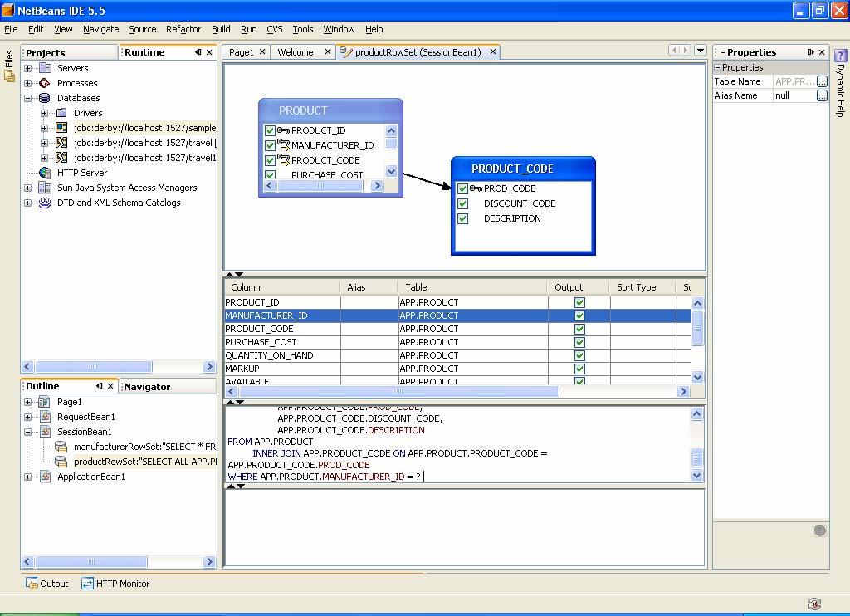The width and height of the screenshot is (850, 616).
Task: Click the Alias Name ellipsis button
Action: [x=822, y=95]
